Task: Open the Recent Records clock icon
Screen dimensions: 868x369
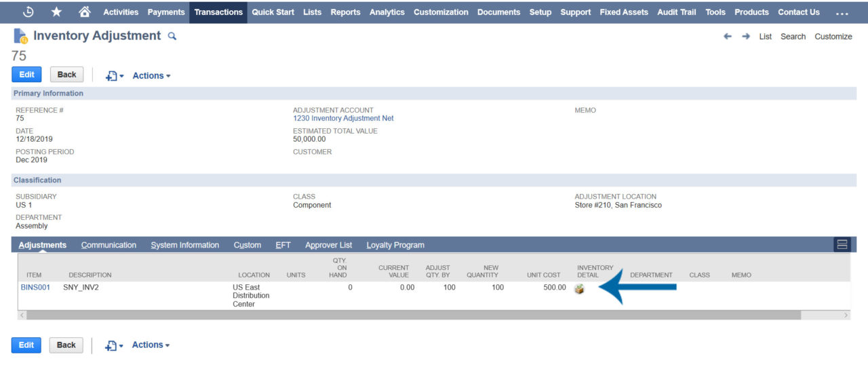Action: click(x=28, y=12)
